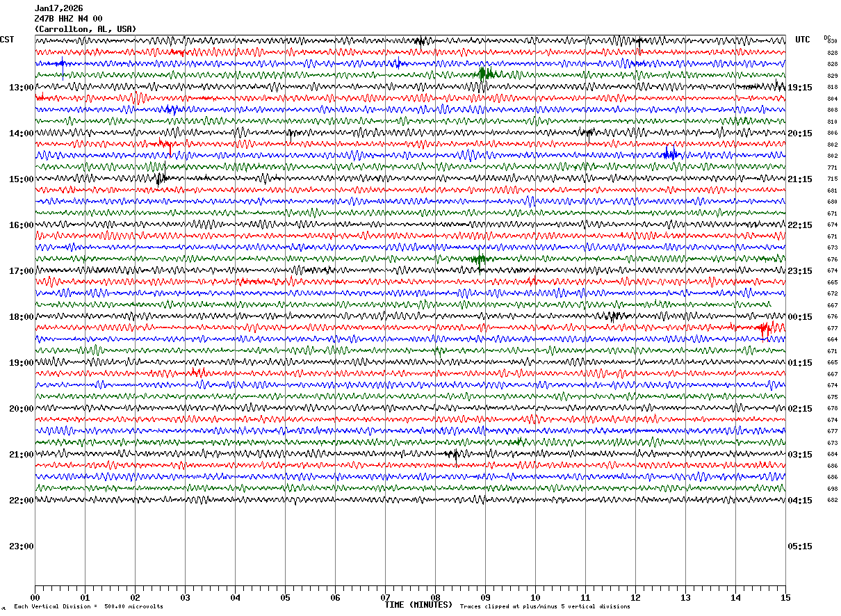The image size is (841, 616).
Task: Click the TIME (MINUTES) axis title
Action: [x=418, y=605]
